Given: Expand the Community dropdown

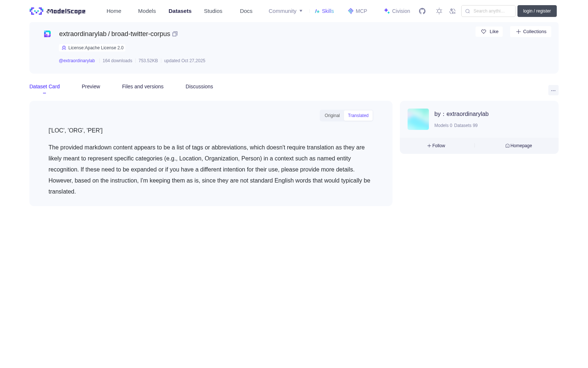Looking at the screenshot, I should click(x=286, y=11).
